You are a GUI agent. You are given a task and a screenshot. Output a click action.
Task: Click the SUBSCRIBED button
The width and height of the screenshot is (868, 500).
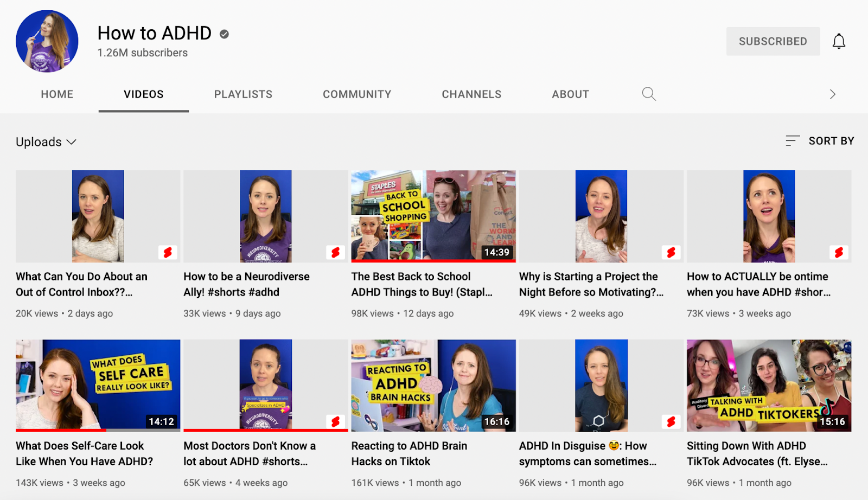click(773, 41)
